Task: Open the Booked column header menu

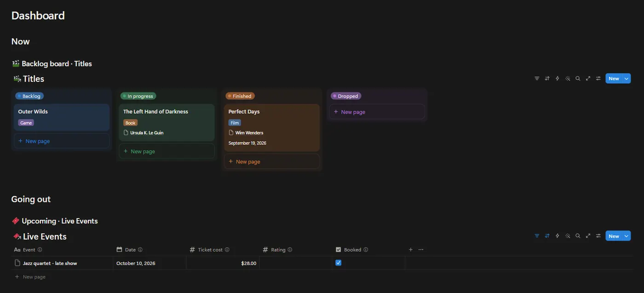Action: pos(352,250)
